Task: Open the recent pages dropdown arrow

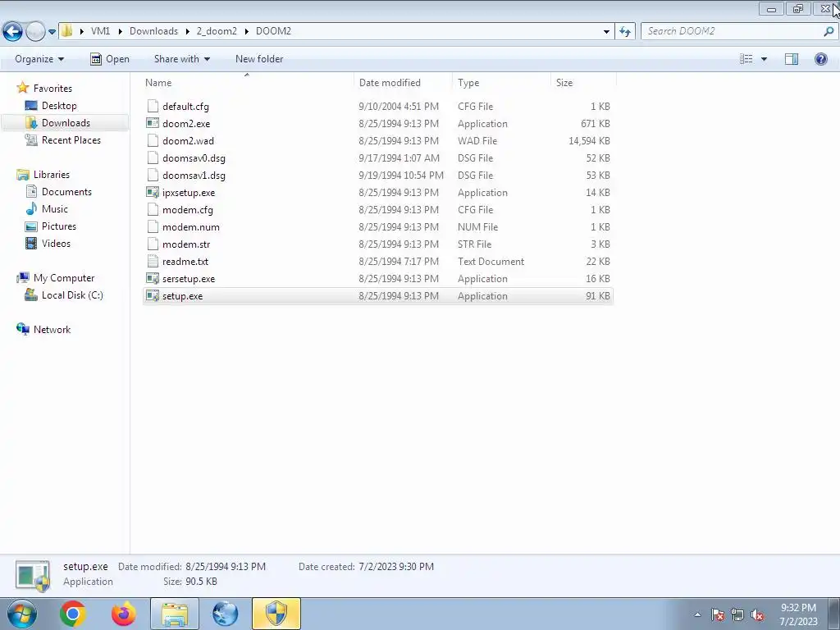Action: pos(52,32)
